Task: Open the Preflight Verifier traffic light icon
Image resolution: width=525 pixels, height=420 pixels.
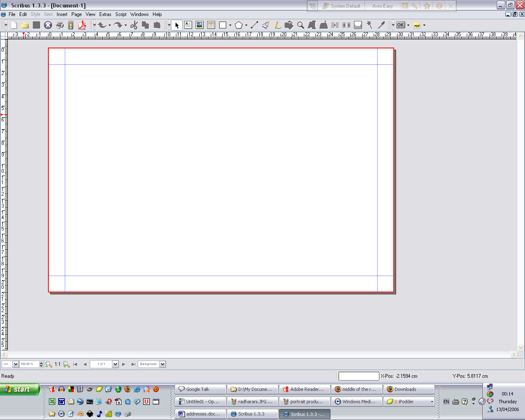Action: (71, 25)
